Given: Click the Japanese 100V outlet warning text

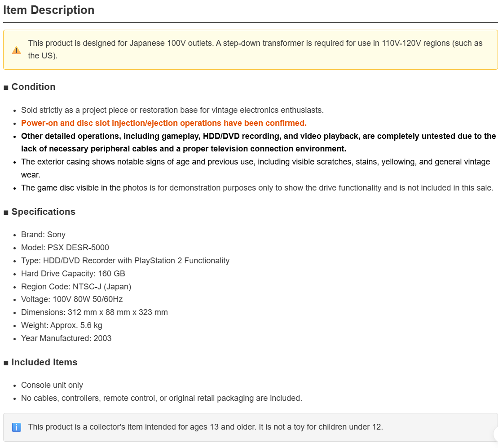Looking at the screenshot, I should point(256,49).
